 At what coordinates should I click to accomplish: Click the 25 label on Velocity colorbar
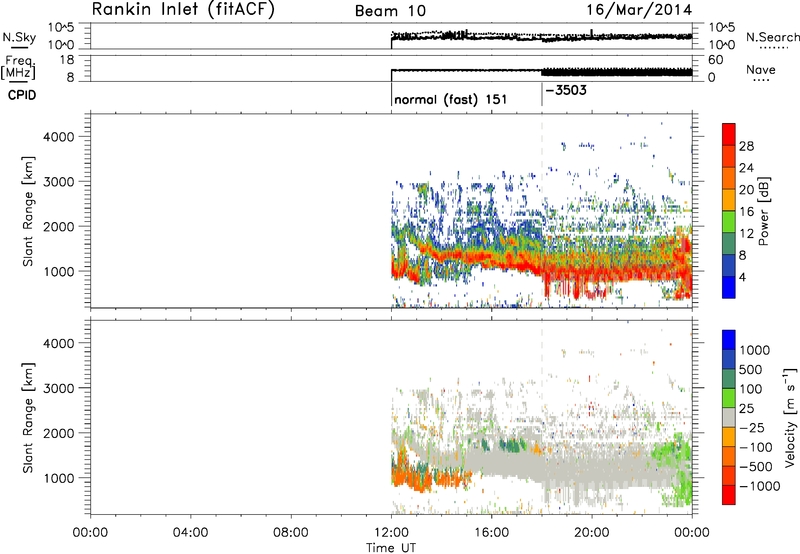click(746, 409)
